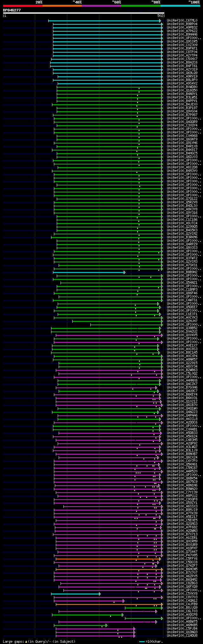Open hit UniRef100_B9HAH6
Image resolution: width=203 pixels, height=644 pixels.
[182, 35]
